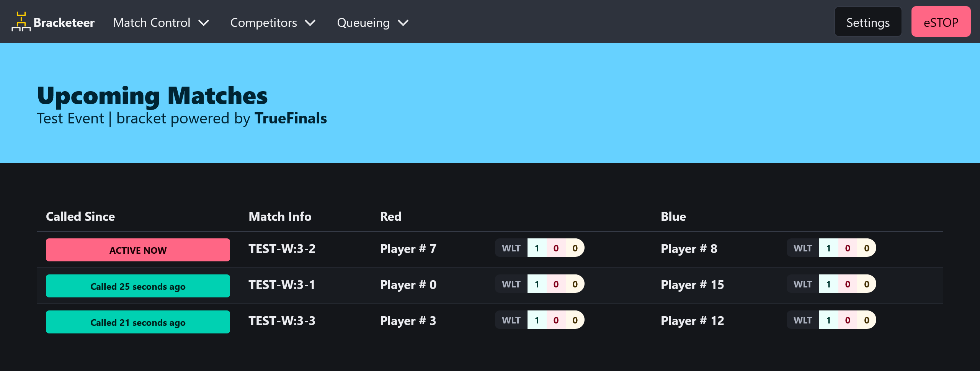Expand the Queueing dropdown chevron
This screenshot has width=980, height=371.
click(x=403, y=23)
